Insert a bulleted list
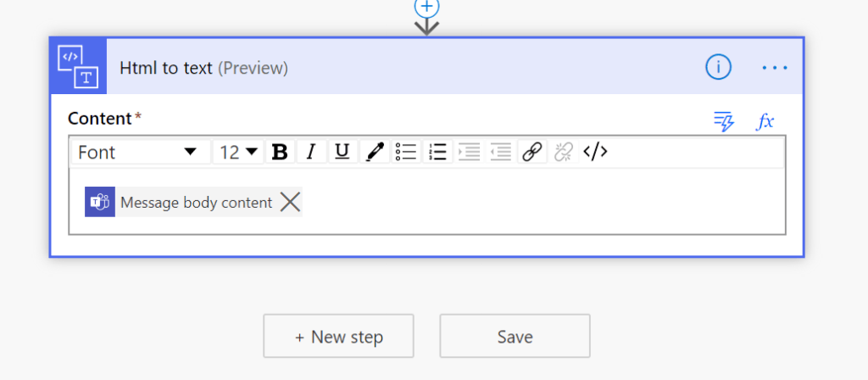The width and height of the screenshot is (868, 380). coord(406,152)
